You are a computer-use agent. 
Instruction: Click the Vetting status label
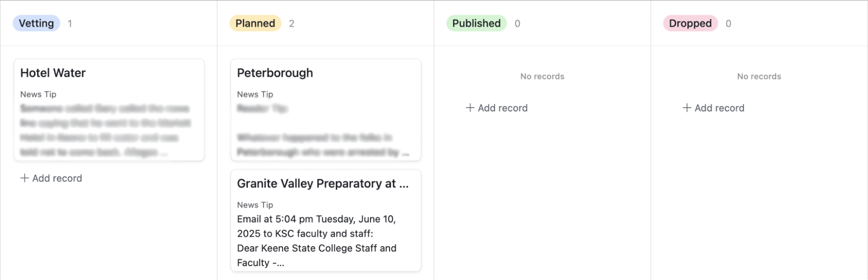pos(36,23)
